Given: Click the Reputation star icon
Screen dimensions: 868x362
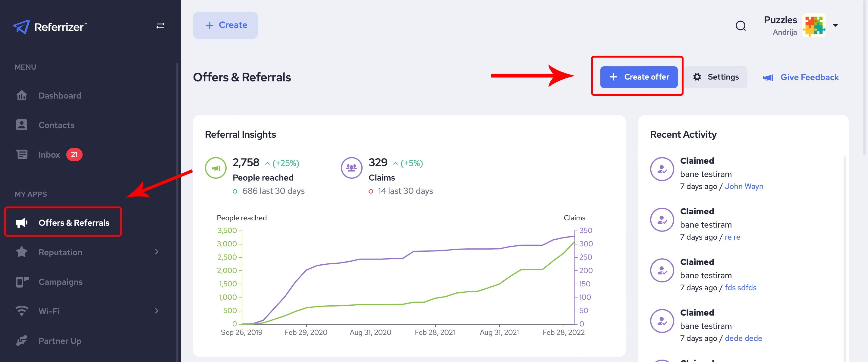Looking at the screenshot, I should point(22,252).
